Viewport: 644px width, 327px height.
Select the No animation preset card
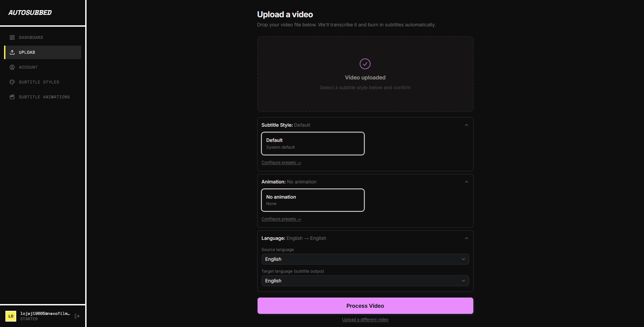(313, 200)
